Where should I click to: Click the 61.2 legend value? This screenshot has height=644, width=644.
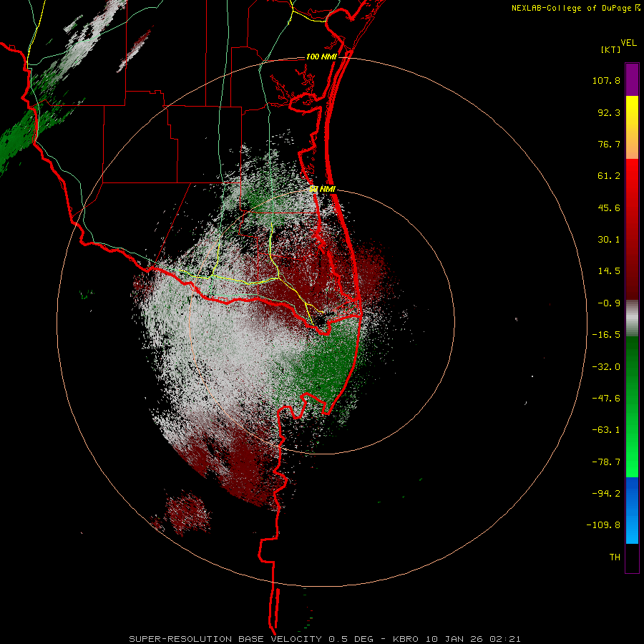click(x=609, y=176)
